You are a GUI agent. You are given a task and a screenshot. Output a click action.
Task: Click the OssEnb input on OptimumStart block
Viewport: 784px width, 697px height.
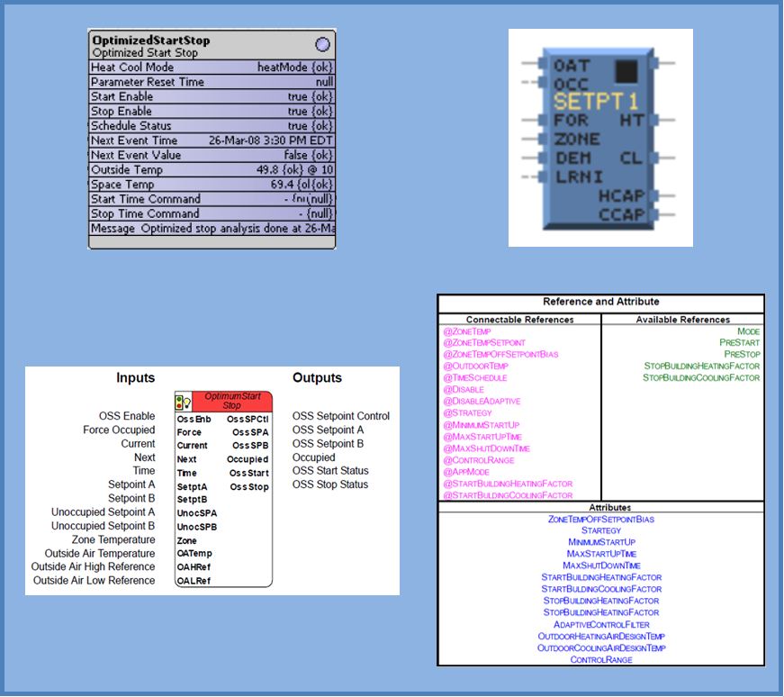pos(194,419)
